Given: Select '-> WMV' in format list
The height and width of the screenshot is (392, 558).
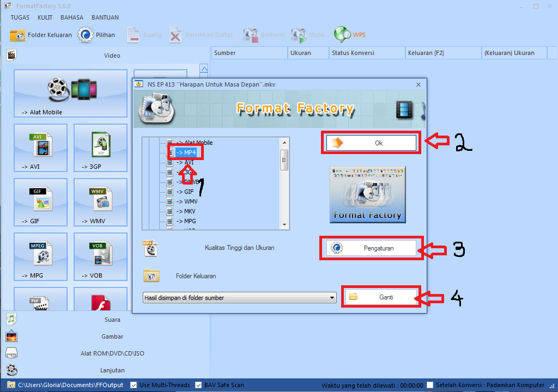Looking at the screenshot, I should 187,201.
